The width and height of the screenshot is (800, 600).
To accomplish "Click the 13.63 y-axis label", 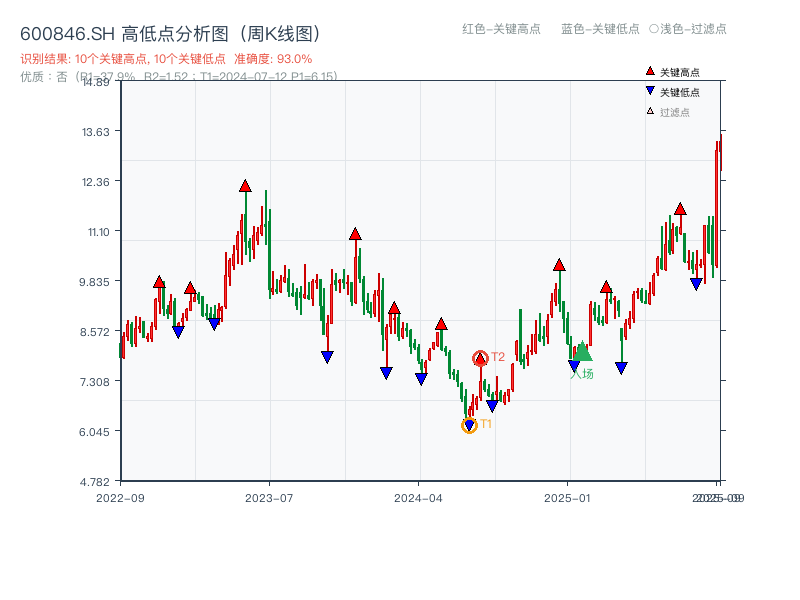I will pos(95,132).
